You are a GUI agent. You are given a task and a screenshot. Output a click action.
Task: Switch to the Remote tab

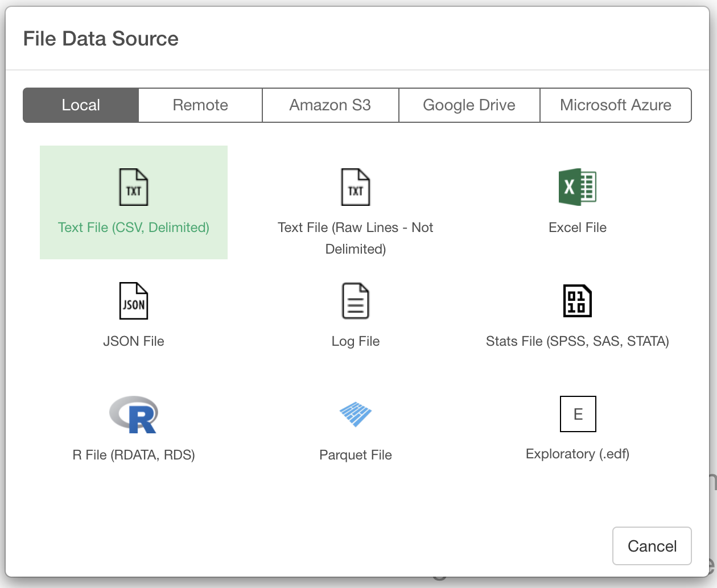pyautogui.click(x=200, y=105)
